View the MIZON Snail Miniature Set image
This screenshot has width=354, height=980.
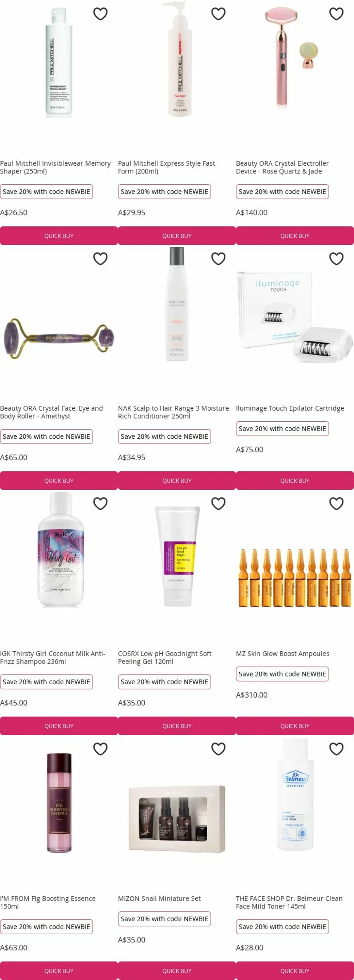[x=177, y=819]
